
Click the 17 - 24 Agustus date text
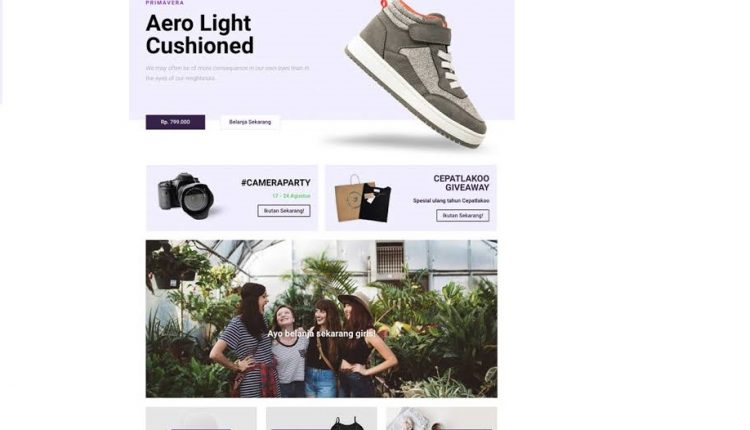(x=291, y=196)
